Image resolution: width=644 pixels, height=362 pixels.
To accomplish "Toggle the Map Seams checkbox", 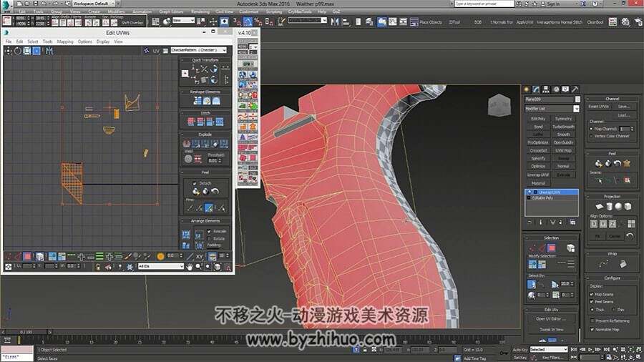I will [592, 294].
